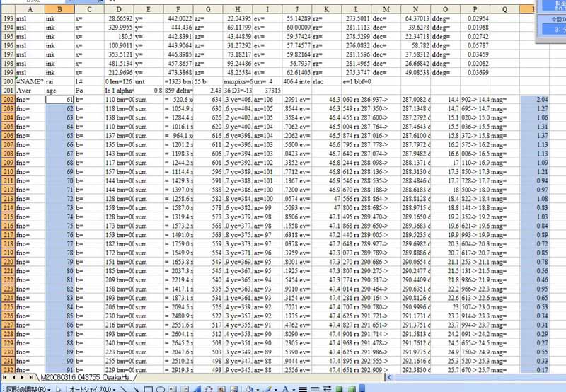Select row 202 header
This screenshot has height=392, width=566.
tap(8, 100)
